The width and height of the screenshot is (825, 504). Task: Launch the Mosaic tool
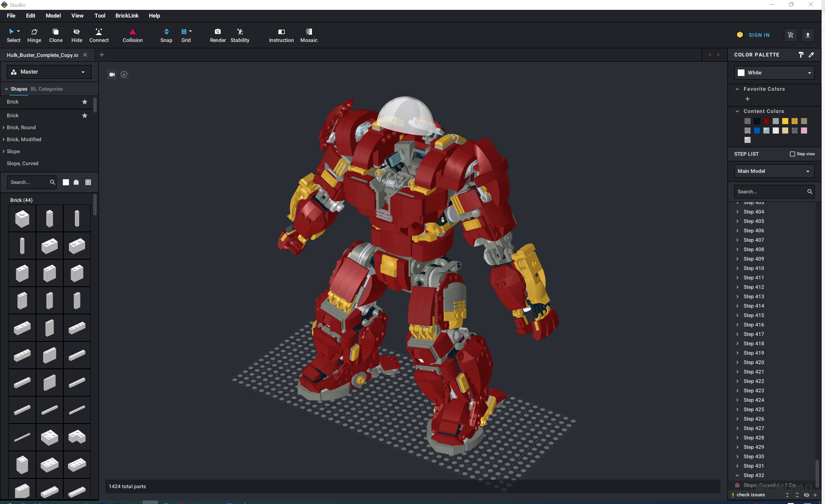tap(309, 35)
